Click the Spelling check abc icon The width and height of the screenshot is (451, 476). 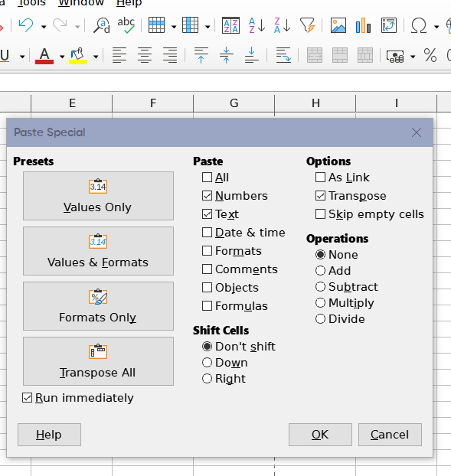click(x=126, y=25)
